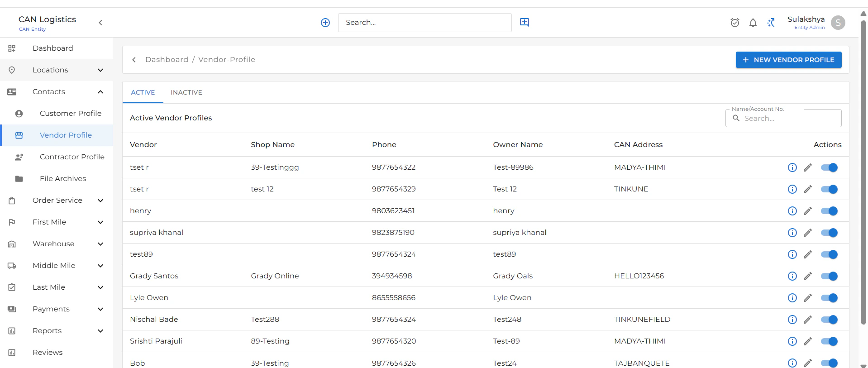Expand the Last Mile chevron
Screen dimensions: 868x368
coord(100,287)
